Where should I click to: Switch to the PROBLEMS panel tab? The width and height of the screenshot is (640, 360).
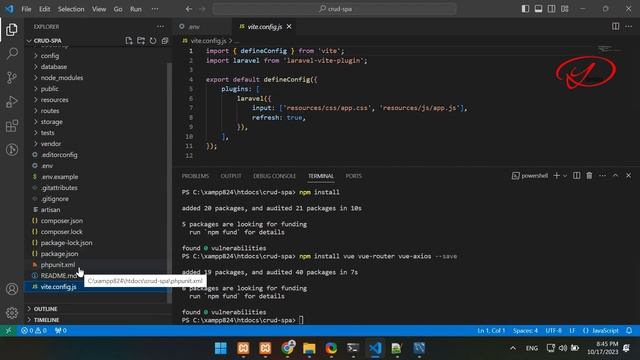point(195,176)
